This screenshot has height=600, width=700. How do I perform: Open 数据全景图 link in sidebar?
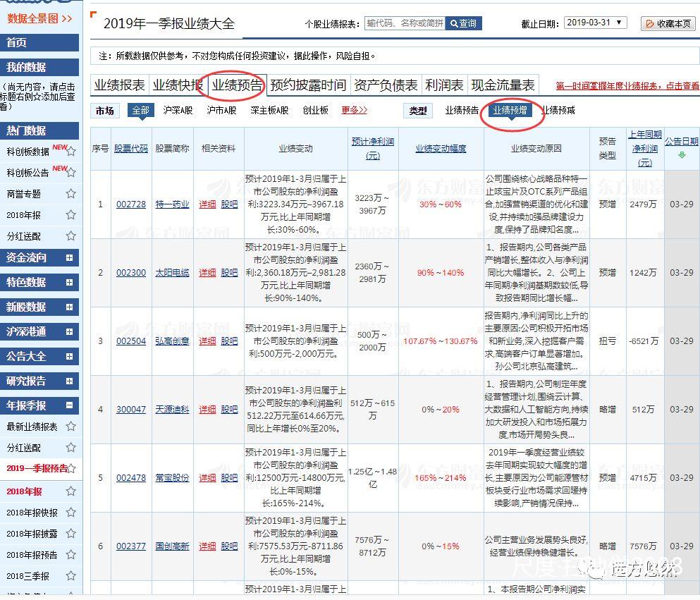pos(39,18)
